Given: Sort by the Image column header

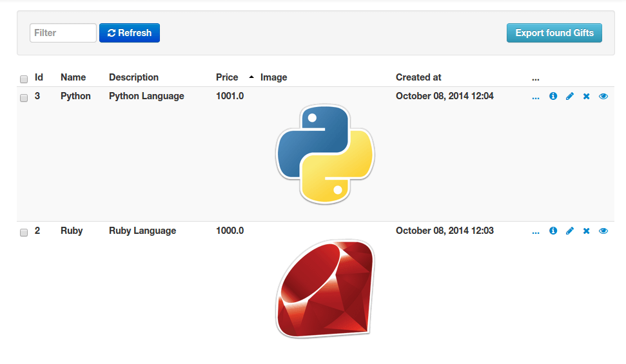Looking at the screenshot, I should tap(273, 77).
